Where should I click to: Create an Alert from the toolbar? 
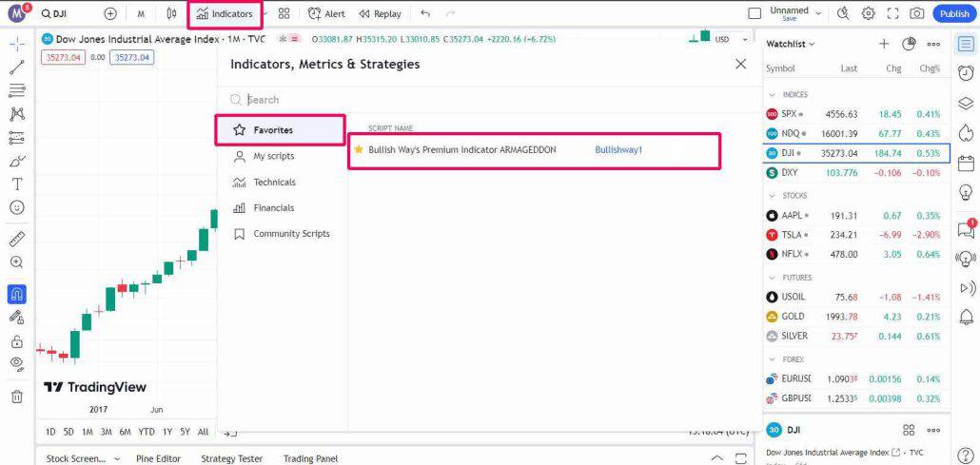coord(326,13)
